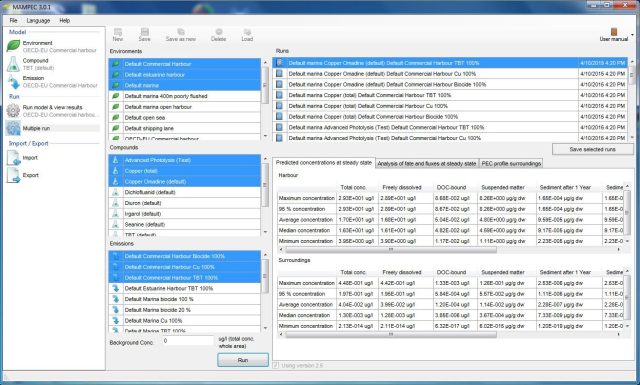
Task: Select Copper (total) compound
Action: tap(184, 171)
